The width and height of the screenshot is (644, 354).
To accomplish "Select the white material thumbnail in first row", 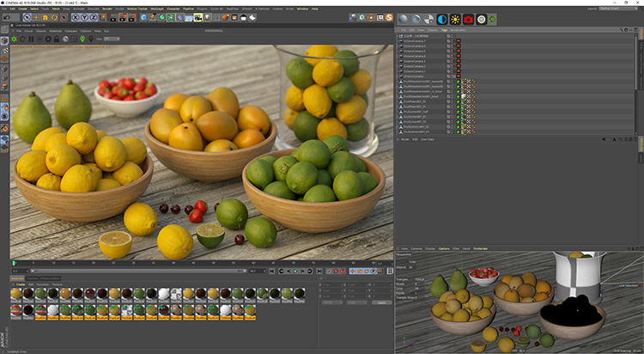I will [x=163, y=294].
